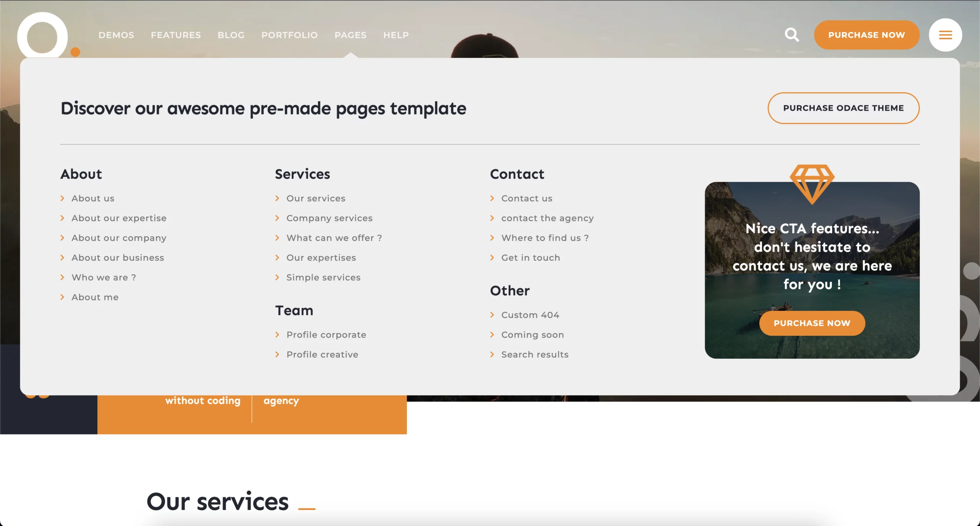
Task: Open the hamburger menu button
Action: [945, 35]
